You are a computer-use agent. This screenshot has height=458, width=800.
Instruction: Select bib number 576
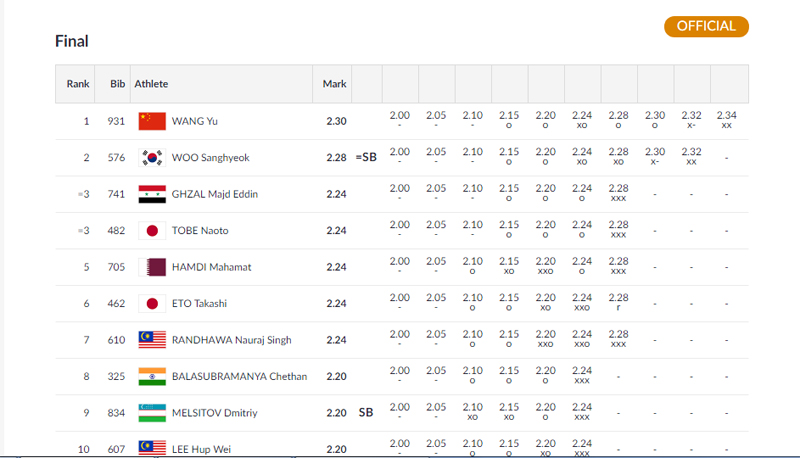(116, 158)
